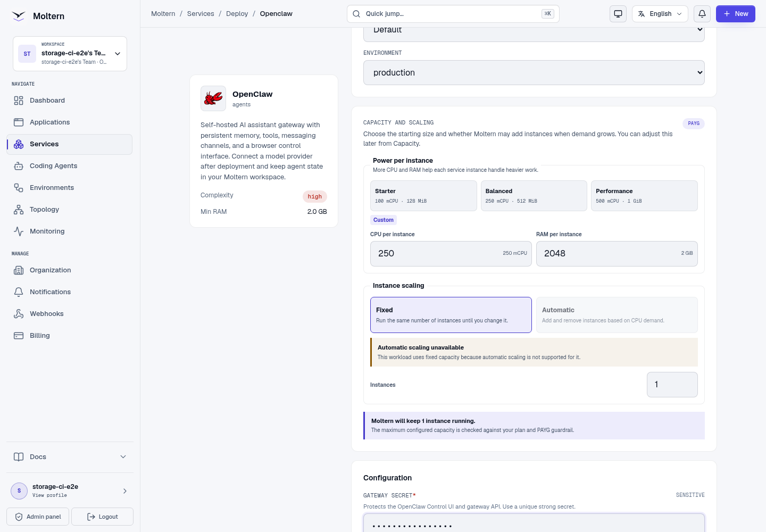Click the Services breadcrumb link
The image size is (766, 532).
(x=201, y=14)
